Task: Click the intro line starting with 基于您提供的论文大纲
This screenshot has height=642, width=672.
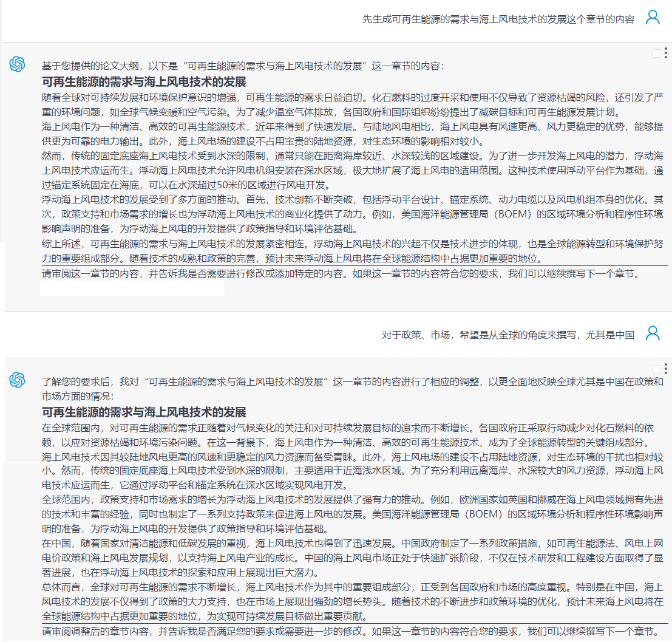Action: coord(243,66)
